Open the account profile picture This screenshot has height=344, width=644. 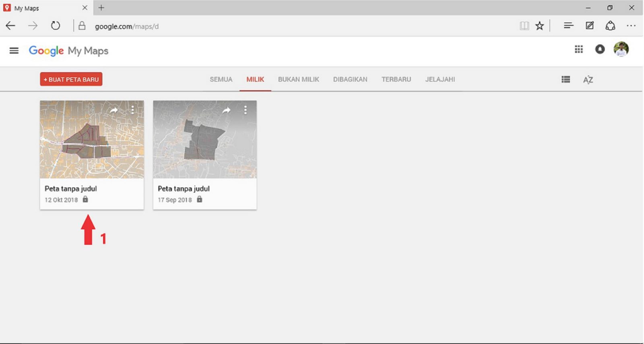point(621,49)
